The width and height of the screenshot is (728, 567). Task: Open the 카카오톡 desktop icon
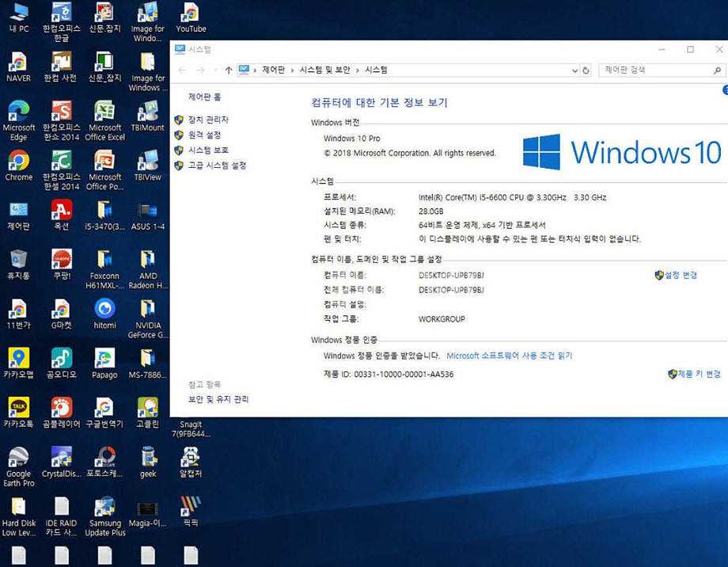coord(18,413)
